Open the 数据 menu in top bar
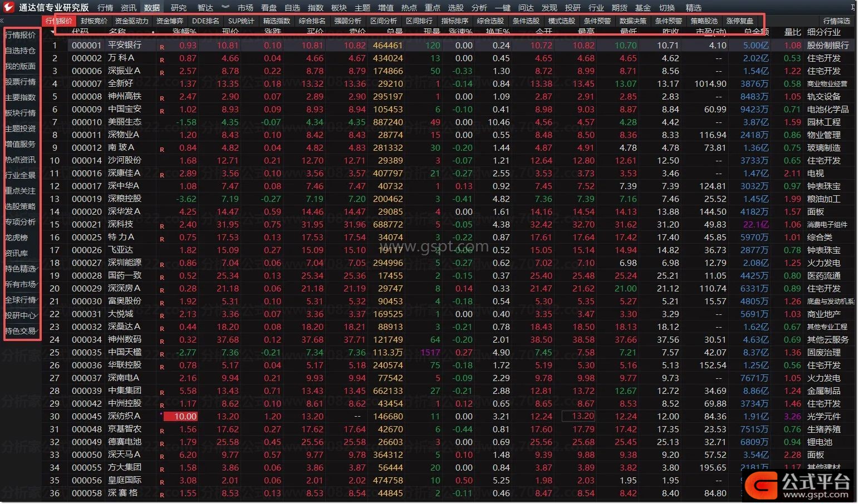The height and width of the screenshot is (504, 859). [x=151, y=8]
